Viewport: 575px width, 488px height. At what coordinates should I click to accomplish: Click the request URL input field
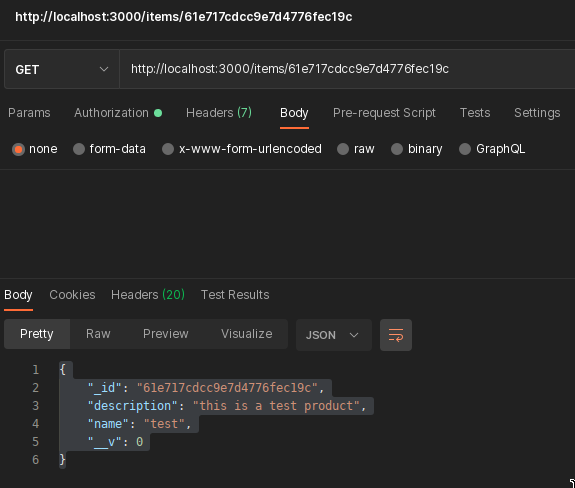click(347, 69)
